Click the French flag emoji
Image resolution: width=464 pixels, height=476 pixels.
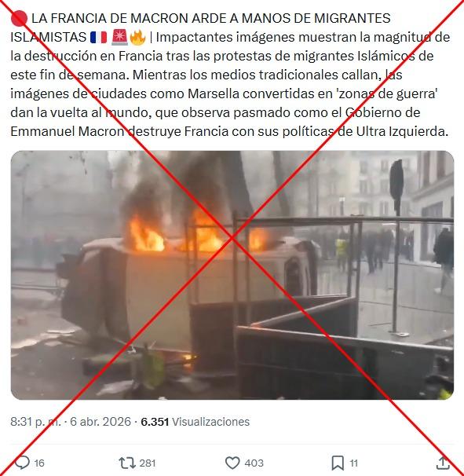point(99,38)
